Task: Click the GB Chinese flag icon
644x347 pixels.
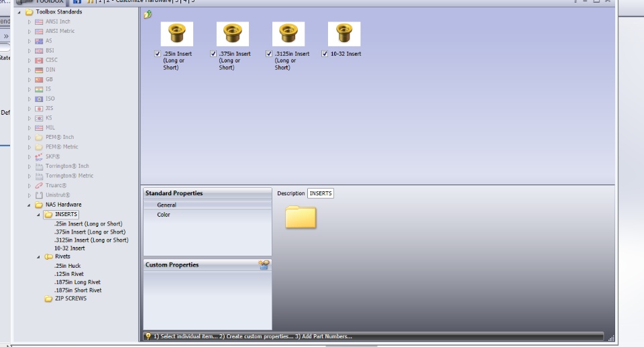Action: tap(39, 79)
